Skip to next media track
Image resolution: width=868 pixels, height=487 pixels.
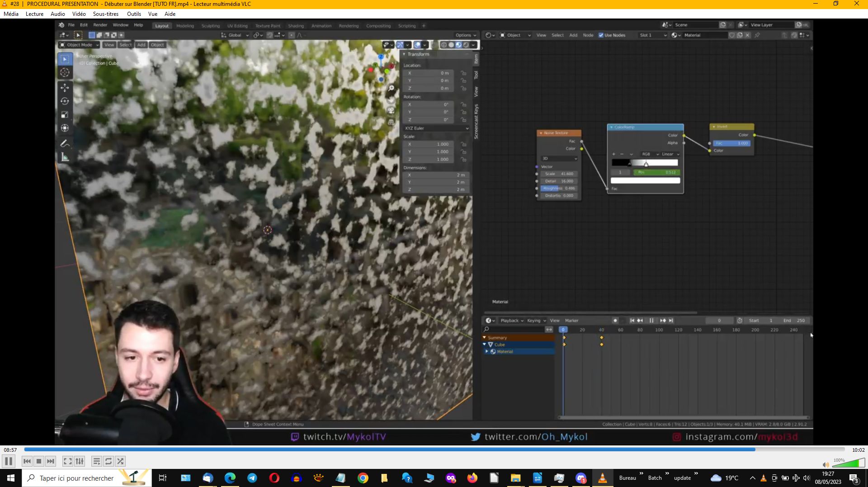coord(51,461)
